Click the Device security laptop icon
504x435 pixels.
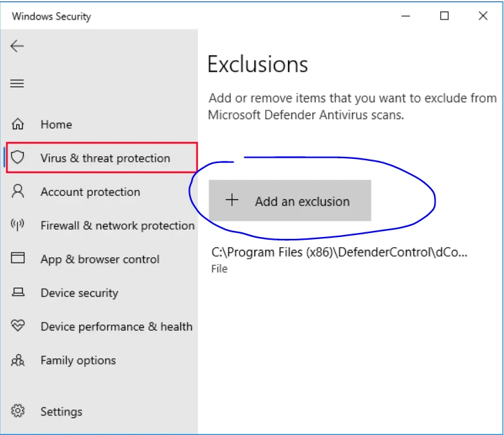tap(18, 292)
